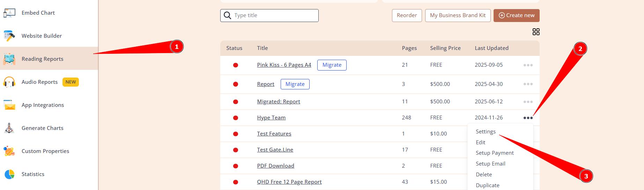The image size is (644, 190).
Task: Choose Duplicate in the dropdown menu
Action: pyautogui.click(x=487, y=185)
